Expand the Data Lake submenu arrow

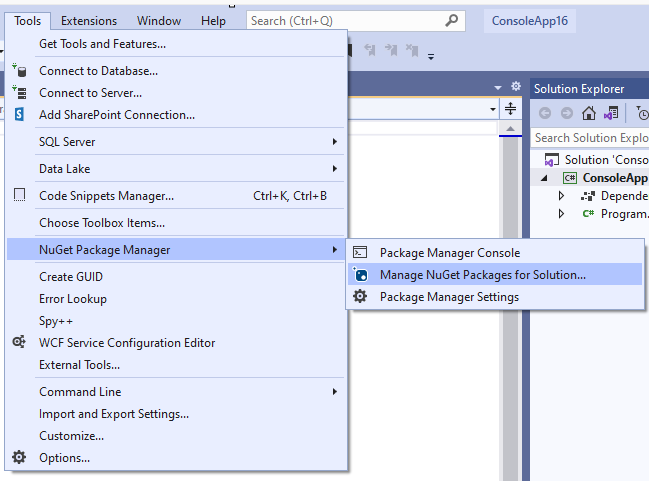coord(334,168)
